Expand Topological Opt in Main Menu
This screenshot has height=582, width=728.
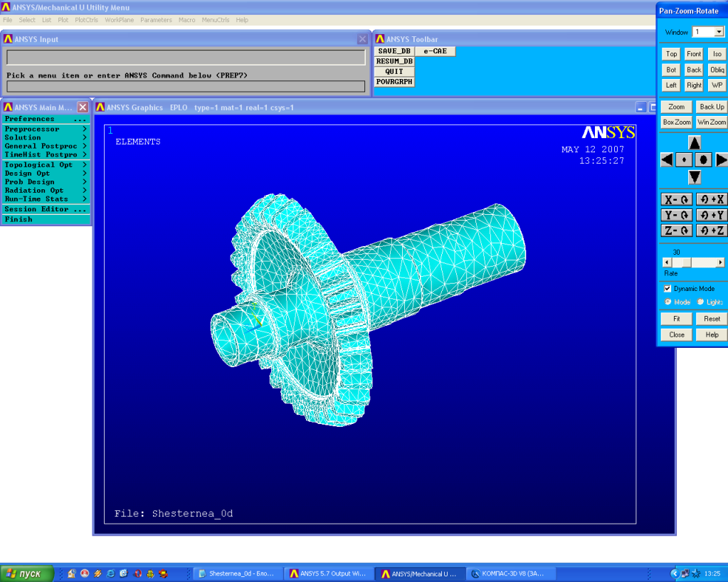pos(46,165)
